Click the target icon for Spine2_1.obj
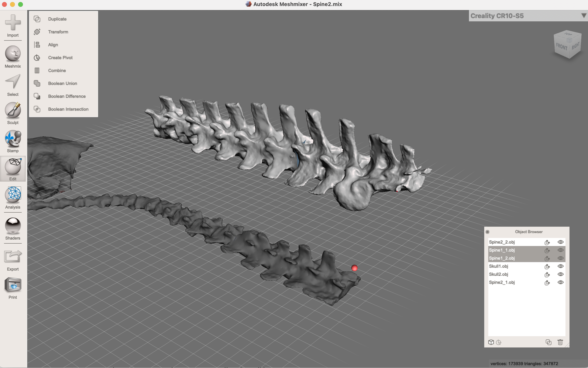This screenshot has width=588, height=368. click(547, 283)
